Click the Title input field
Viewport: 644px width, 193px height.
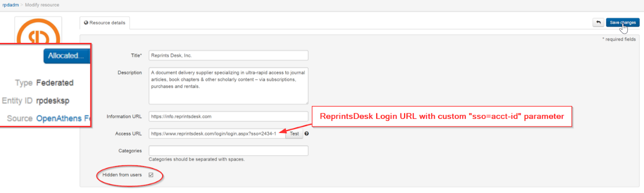(229, 55)
